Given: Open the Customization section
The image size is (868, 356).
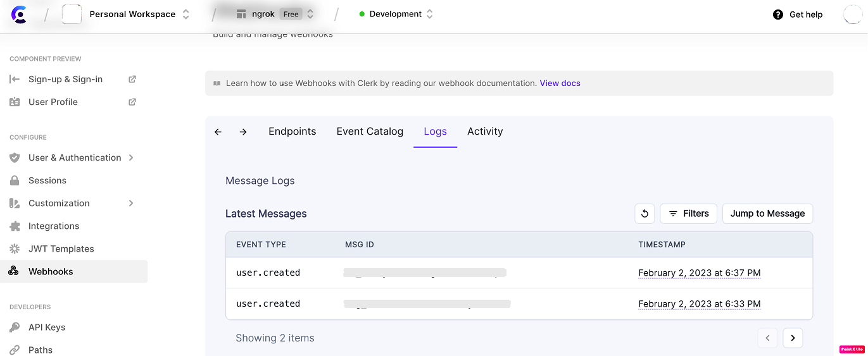Looking at the screenshot, I should [x=59, y=203].
